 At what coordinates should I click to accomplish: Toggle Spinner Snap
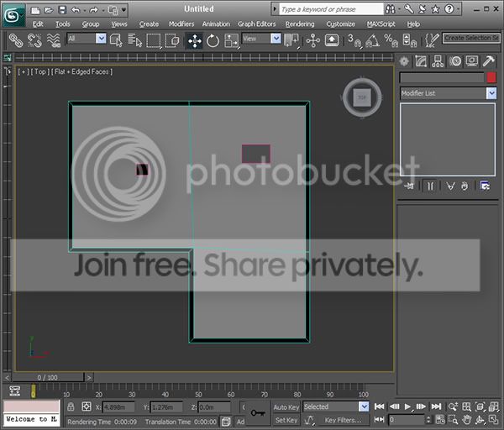[410, 41]
